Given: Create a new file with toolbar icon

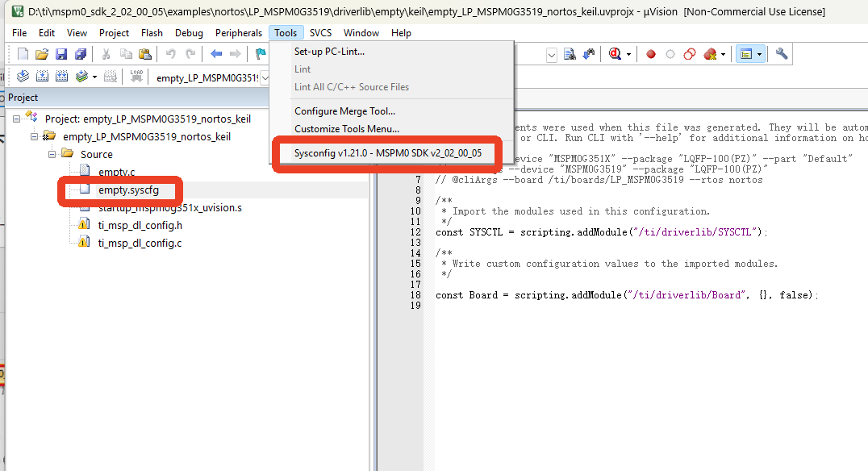Looking at the screenshot, I should [23, 54].
